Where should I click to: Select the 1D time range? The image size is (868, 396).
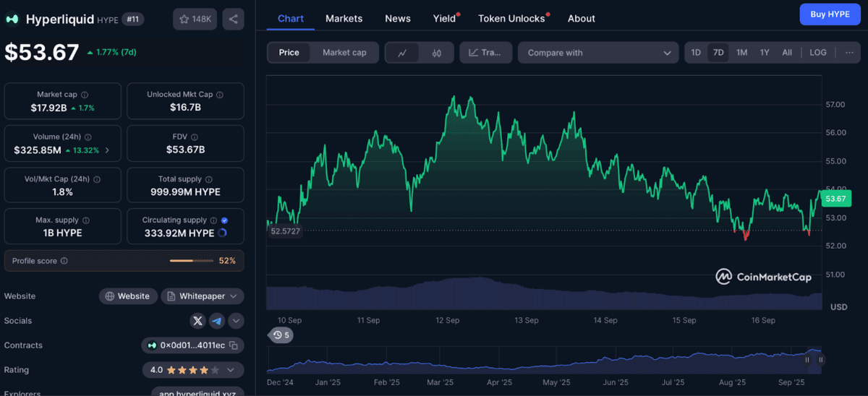(x=696, y=53)
